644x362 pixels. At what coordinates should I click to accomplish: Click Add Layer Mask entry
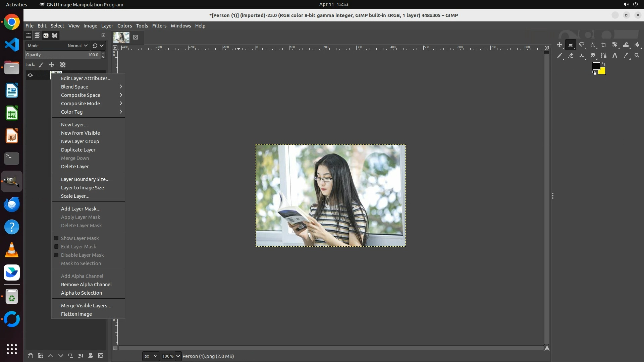click(80, 209)
